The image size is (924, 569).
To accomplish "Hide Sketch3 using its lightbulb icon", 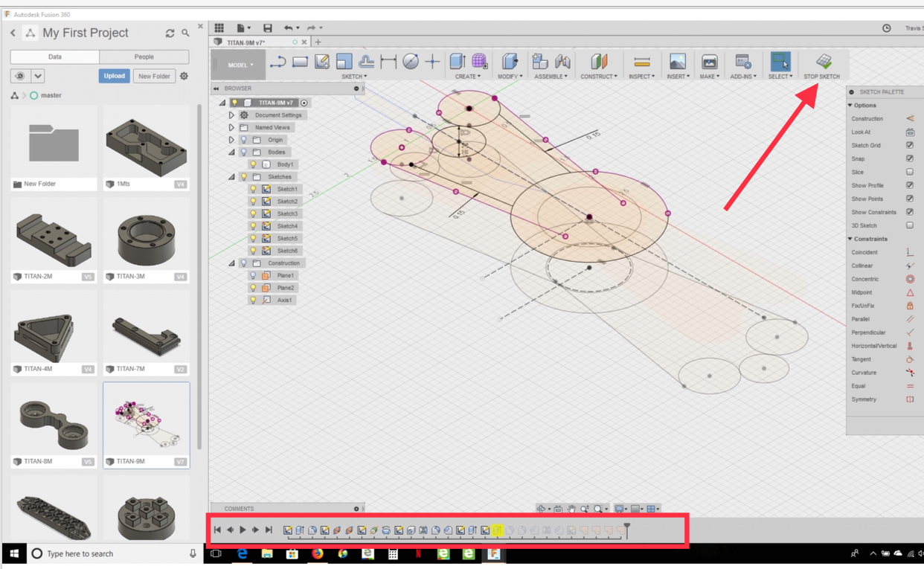I will tap(253, 213).
